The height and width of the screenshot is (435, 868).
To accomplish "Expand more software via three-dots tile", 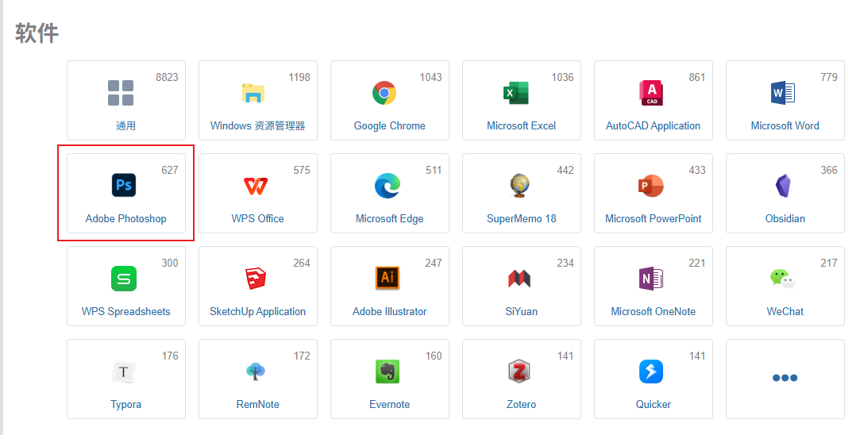I will (785, 379).
